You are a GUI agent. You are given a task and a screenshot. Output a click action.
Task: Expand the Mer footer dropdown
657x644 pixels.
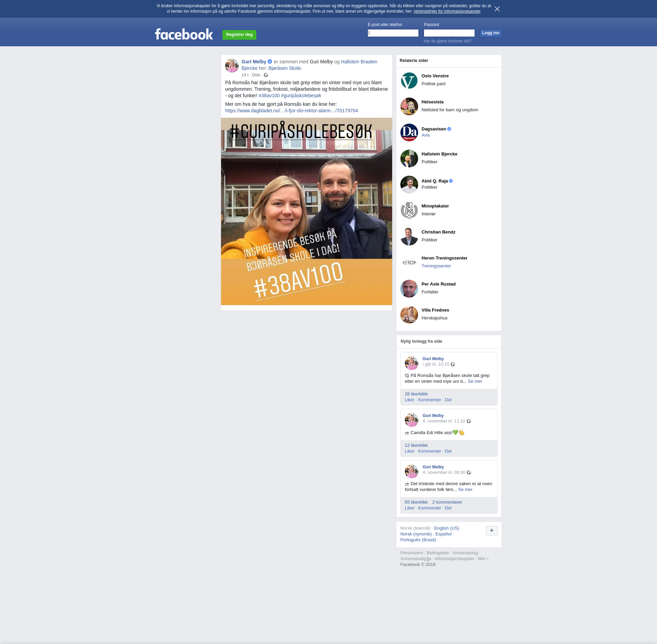(483, 559)
